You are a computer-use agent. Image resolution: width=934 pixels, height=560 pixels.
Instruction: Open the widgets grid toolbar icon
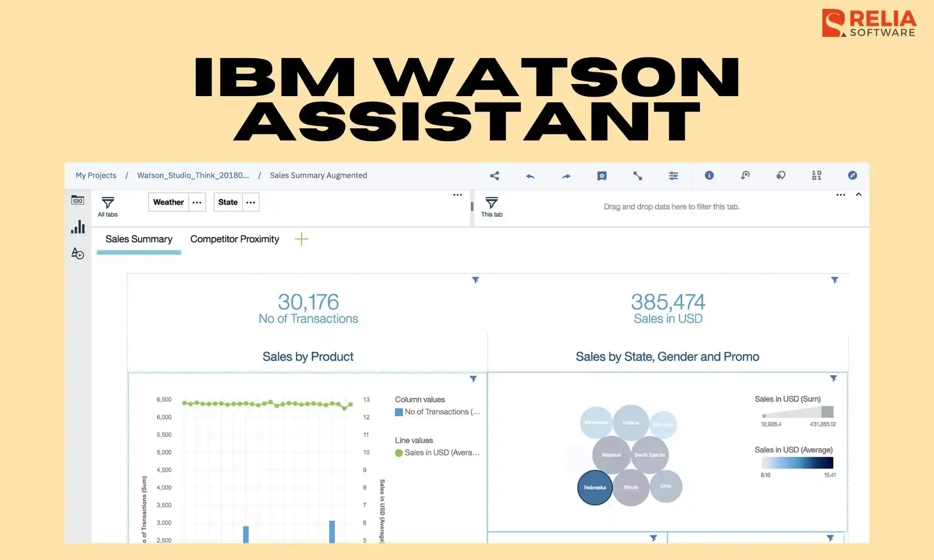(x=816, y=175)
